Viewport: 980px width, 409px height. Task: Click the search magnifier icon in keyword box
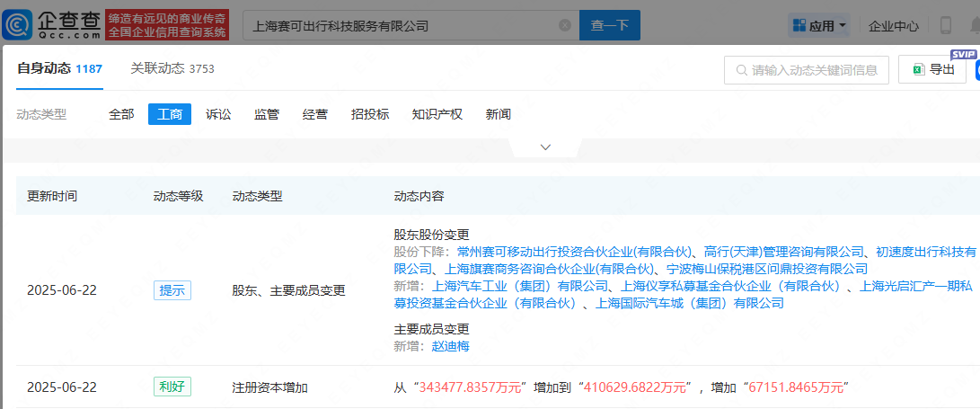[742, 70]
